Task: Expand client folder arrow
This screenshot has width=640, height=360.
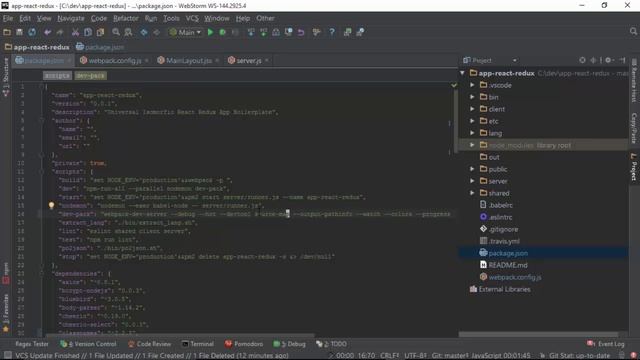Action: coord(472,109)
